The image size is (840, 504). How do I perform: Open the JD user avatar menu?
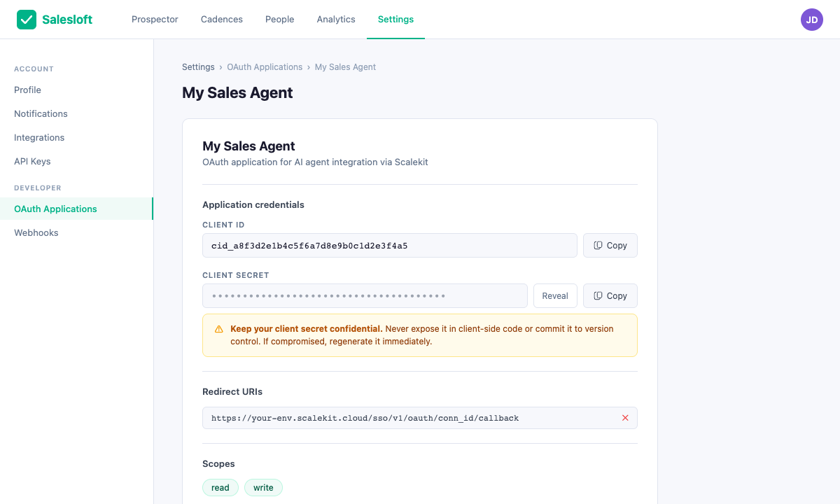(x=812, y=20)
